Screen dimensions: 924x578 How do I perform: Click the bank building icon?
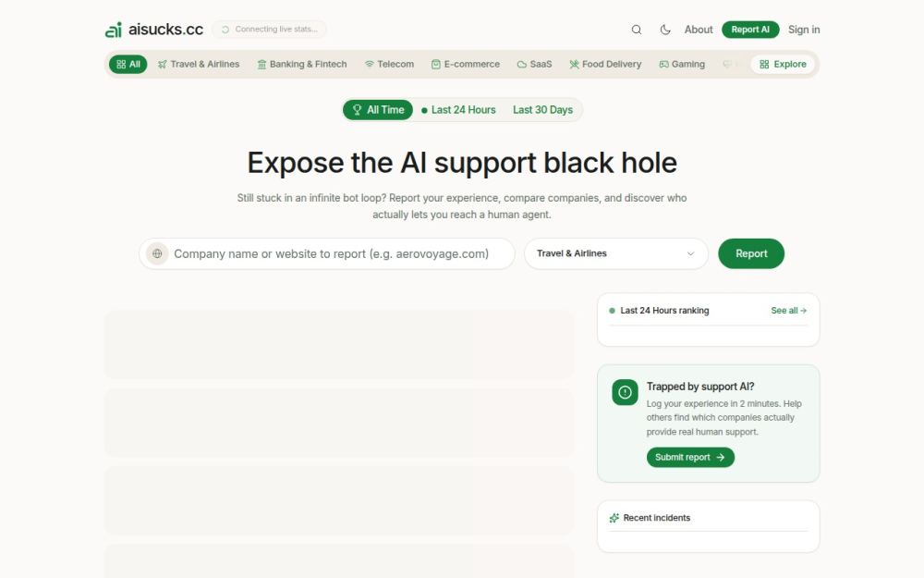point(261,65)
